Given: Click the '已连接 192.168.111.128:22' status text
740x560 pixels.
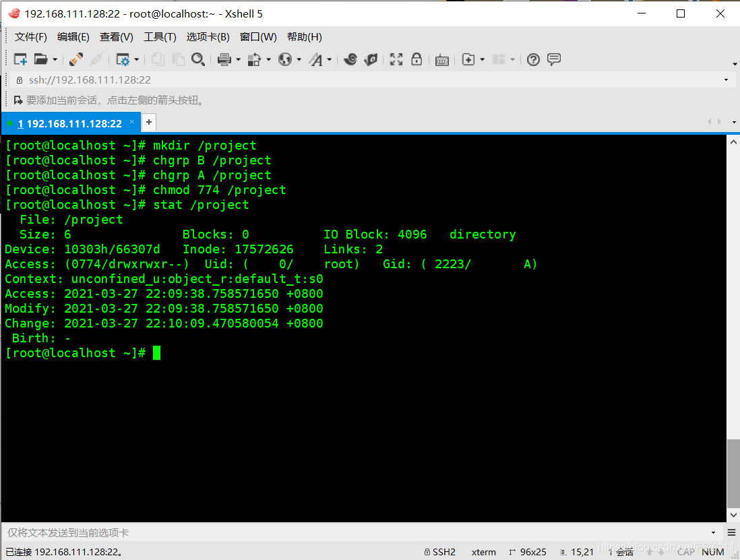Looking at the screenshot, I should click(64, 552).
